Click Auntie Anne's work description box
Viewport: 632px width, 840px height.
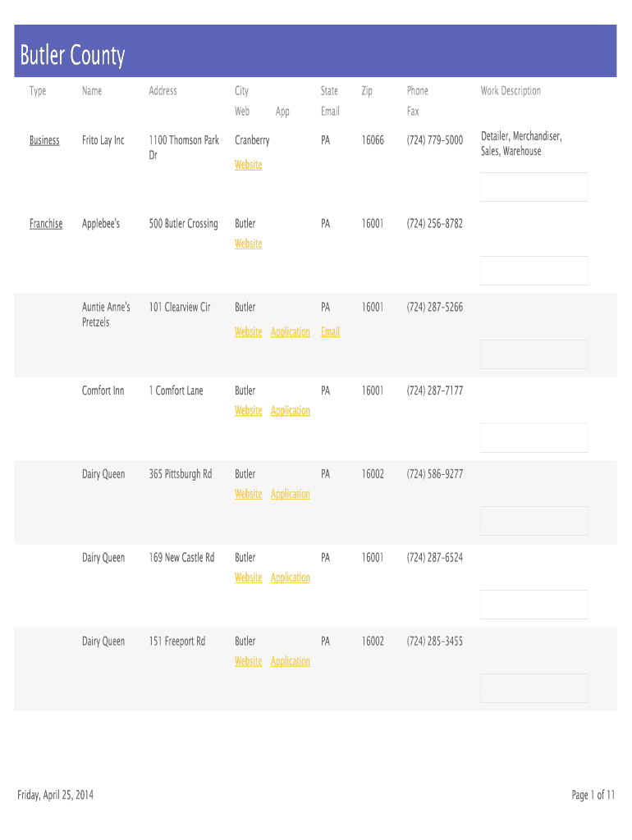[534, 354]
